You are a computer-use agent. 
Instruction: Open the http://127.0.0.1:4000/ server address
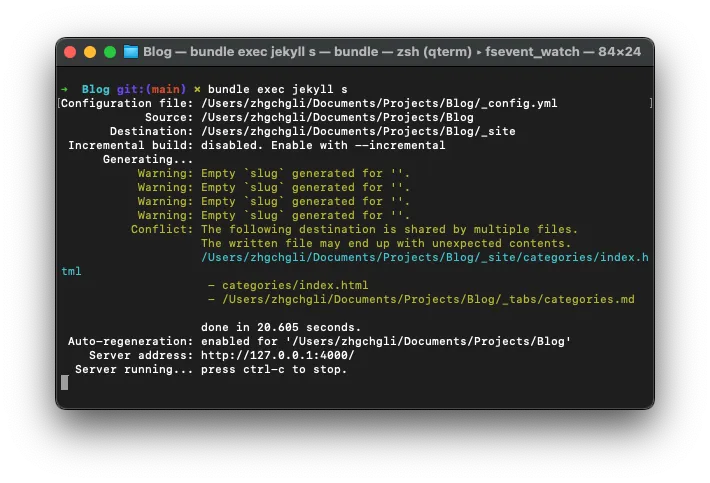tap(277, 355)
